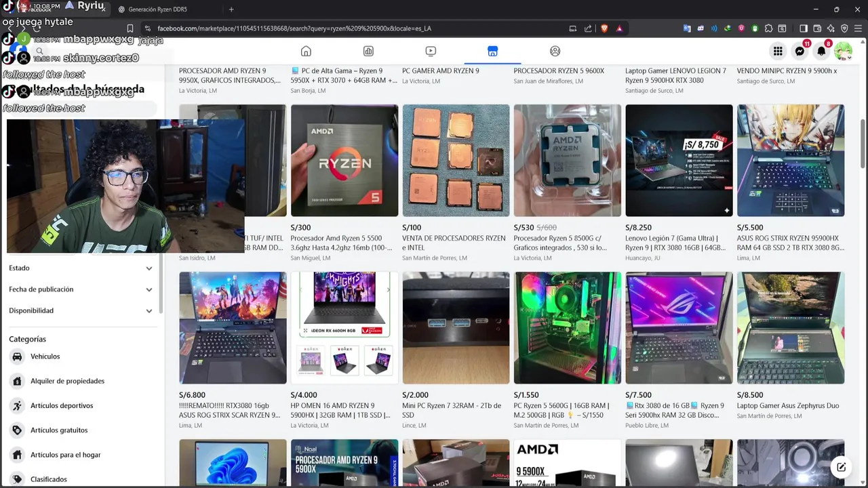Toggle the browser sidebar panel icon
Image resolution: width=868 pixels, height=488 pixels.
804,28
